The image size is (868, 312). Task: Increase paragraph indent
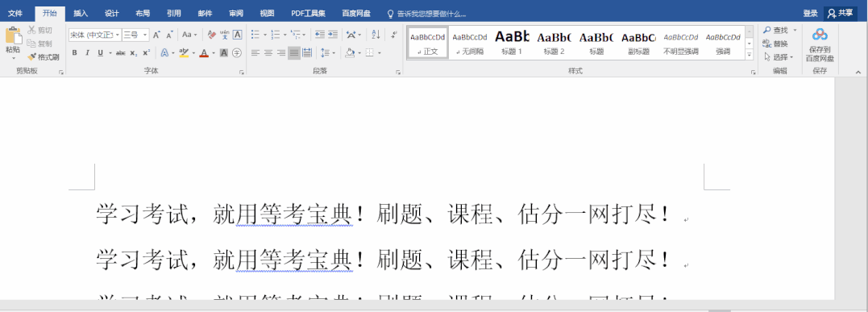[333, 35]
